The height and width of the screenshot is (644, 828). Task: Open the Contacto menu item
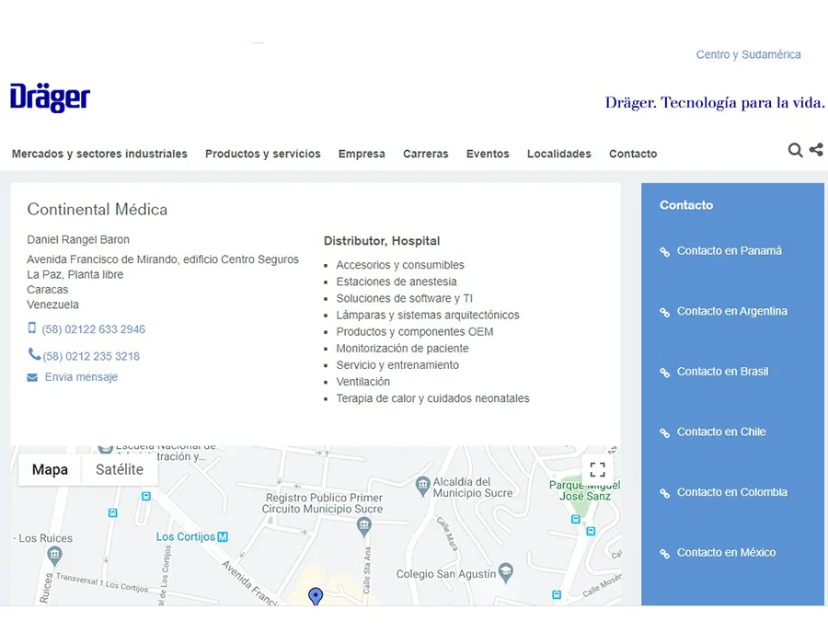click(633, 154)
